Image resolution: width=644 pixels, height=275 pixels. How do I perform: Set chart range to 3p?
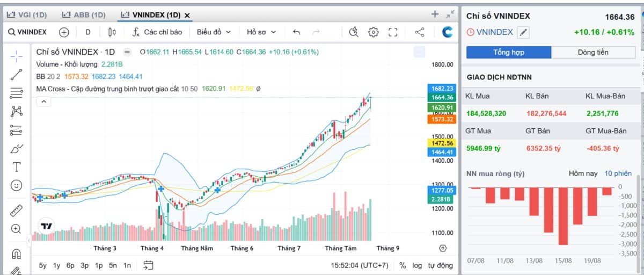pyautogui.click(x=85, y=265)
